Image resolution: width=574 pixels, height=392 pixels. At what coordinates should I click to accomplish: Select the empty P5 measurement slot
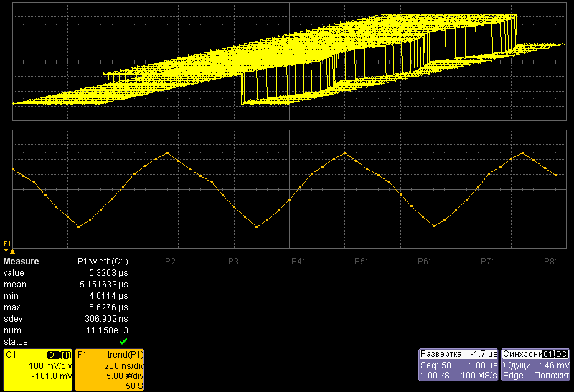tap(367, 262)
